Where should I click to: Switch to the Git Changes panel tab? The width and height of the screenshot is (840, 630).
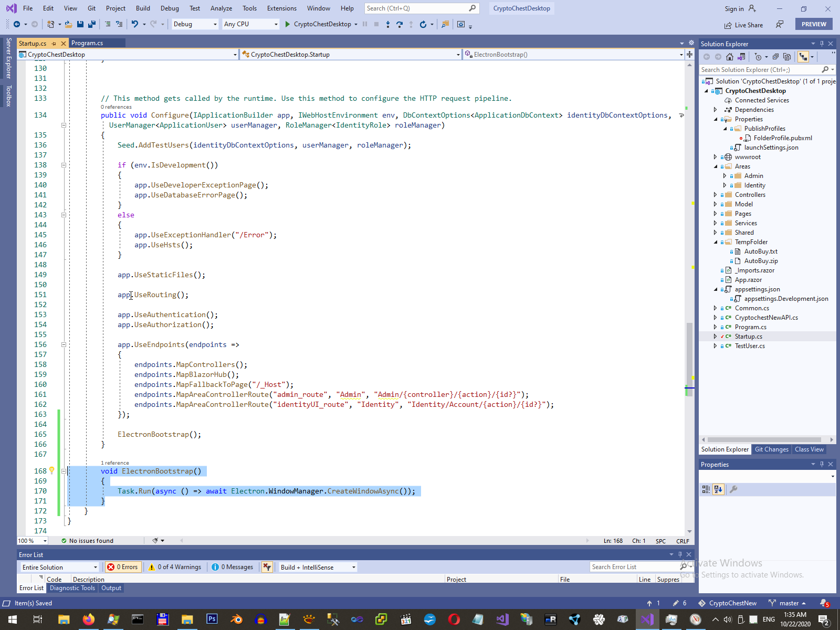click(771, 449)
